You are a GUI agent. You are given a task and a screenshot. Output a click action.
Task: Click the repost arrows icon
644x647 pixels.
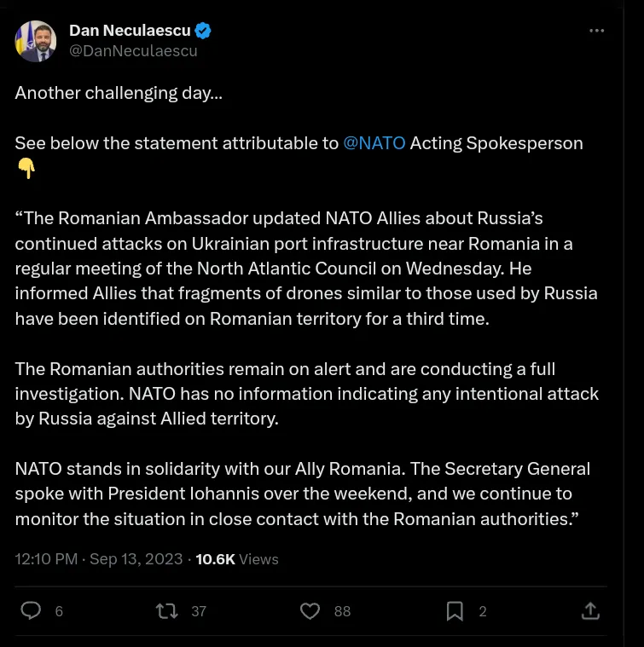click(x=167, y=610)
